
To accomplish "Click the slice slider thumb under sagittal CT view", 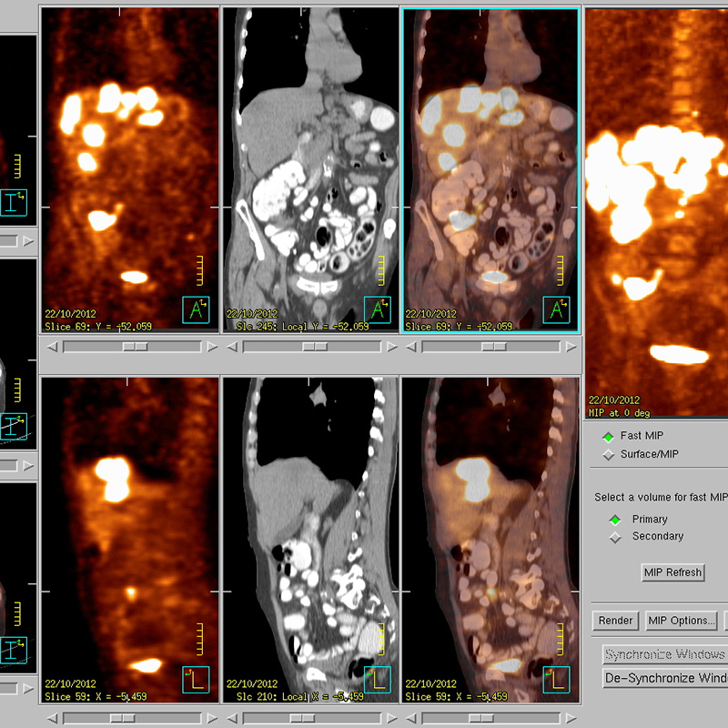I will [x=302, y=718].
